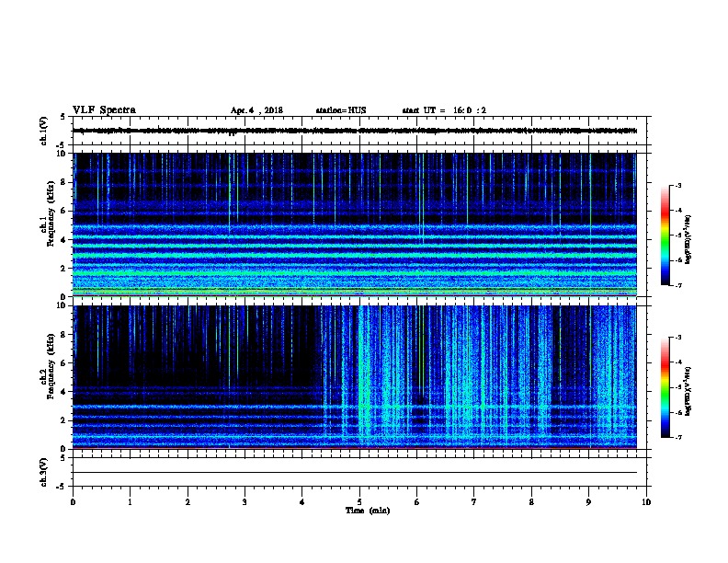Click the time-axis tick label "10" at the far right

[646, 502]
